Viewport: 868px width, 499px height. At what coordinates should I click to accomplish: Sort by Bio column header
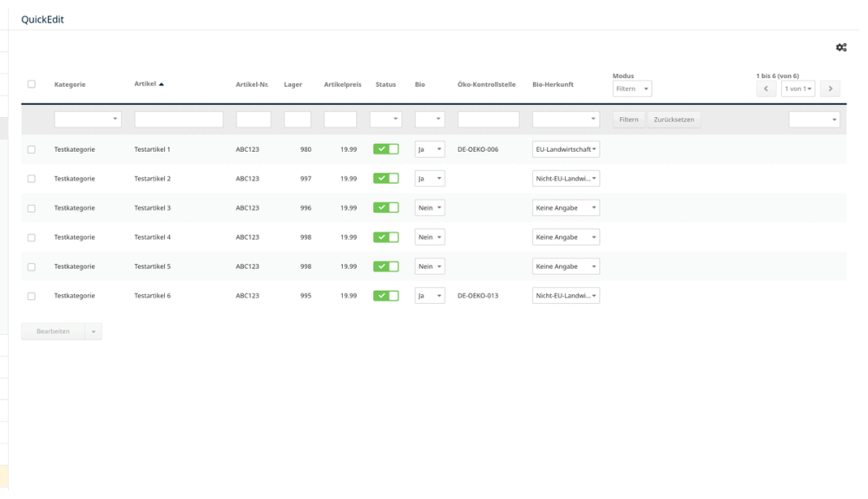click(x=420, y=85)
